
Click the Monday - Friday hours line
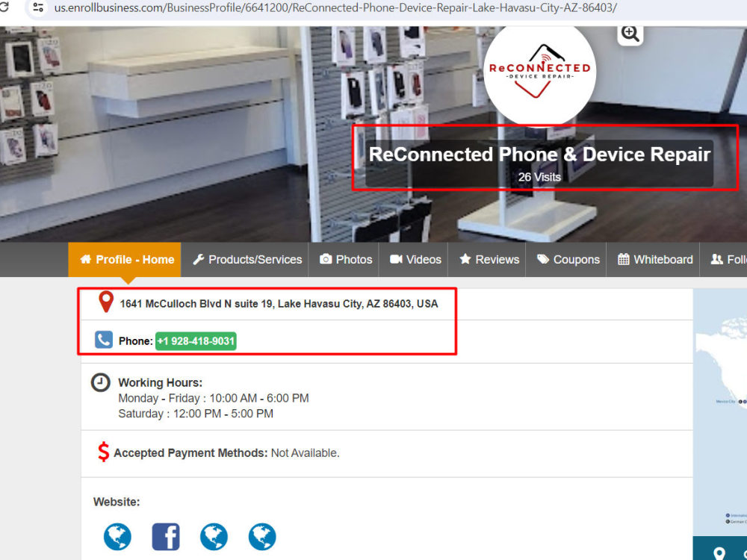[x=214, y=398]
